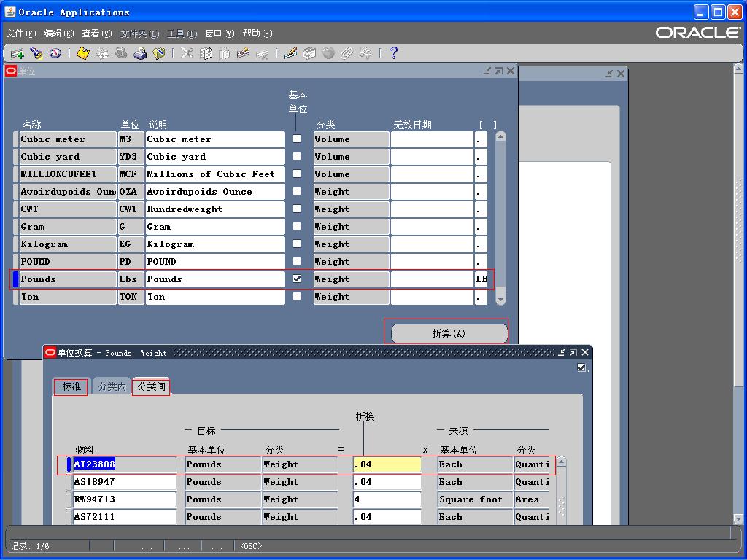
Task: Click the highlighted .04 conversion field for AT23808
Action: [x=387, y=464]
